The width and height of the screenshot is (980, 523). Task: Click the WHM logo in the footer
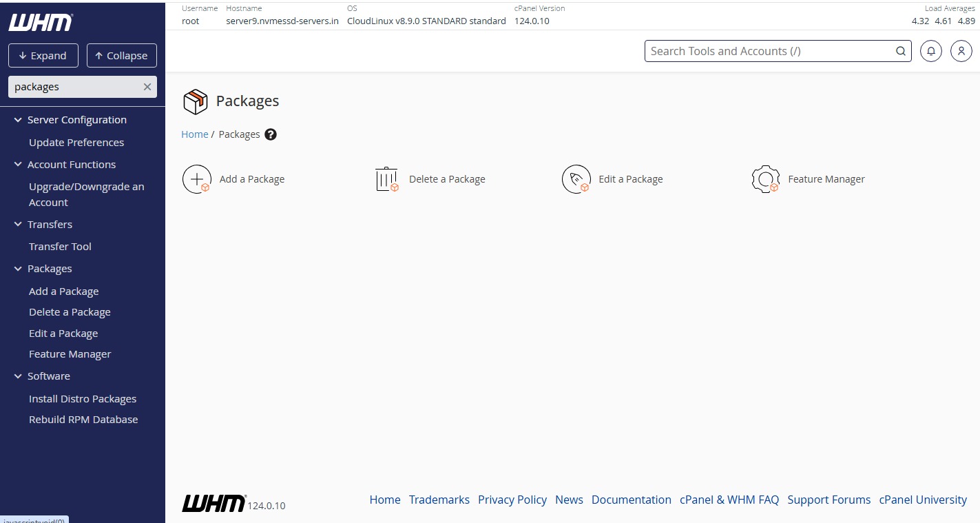214,503
